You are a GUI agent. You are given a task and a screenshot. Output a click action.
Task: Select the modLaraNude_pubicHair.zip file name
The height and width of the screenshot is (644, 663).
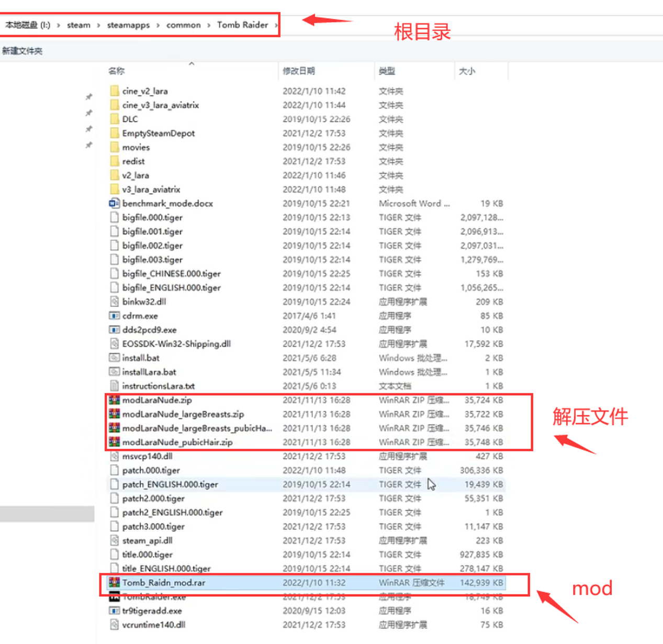[x=177, y=442]
